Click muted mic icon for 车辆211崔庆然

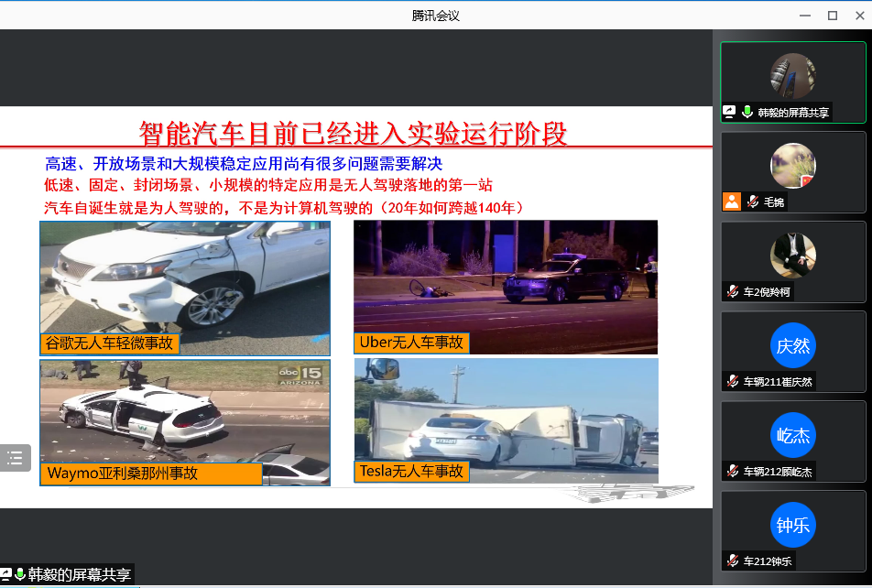tap(733, 382)
